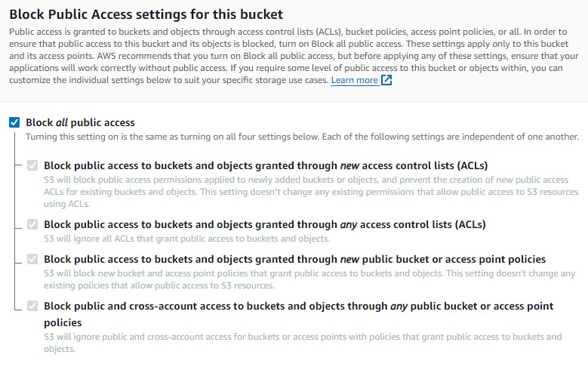Click description 'S3 will block new bucket' policies text

tap(309, 279)
